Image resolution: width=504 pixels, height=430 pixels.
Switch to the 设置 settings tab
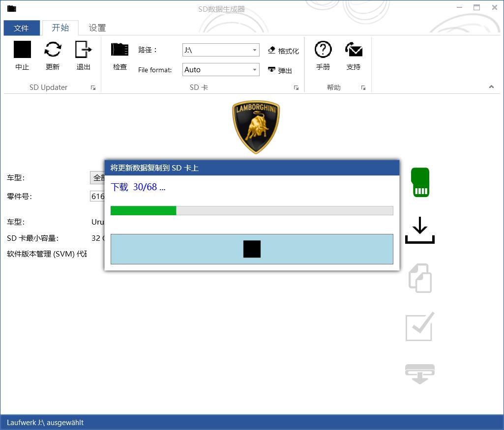[97, 28]
